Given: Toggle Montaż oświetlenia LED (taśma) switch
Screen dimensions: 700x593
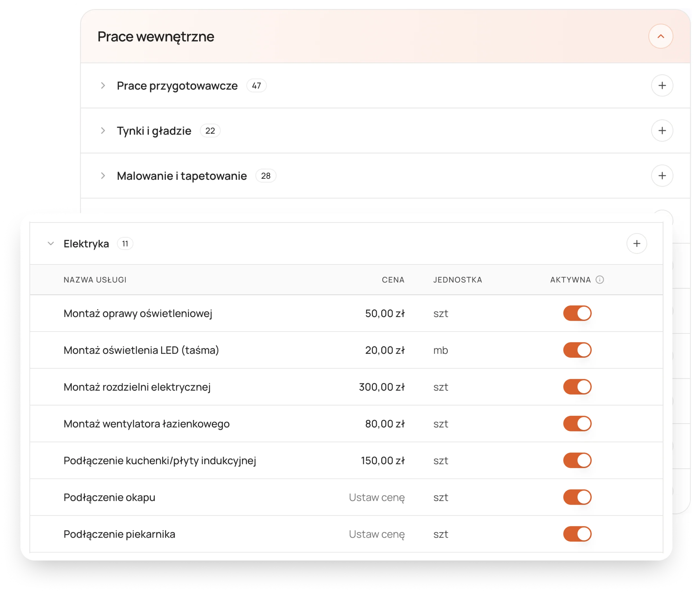Looking at the screenshot, I should point(577,350).
